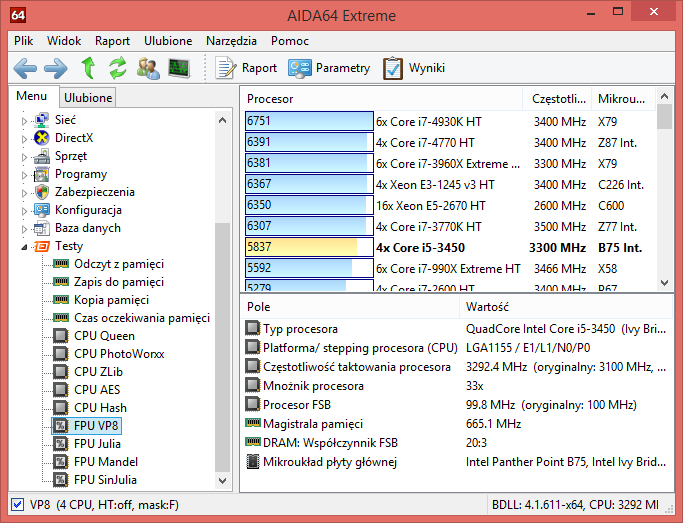Screen dimensions: 683x523
Task: Click the FPU Julia icon
Action: [x=61, y=444]
